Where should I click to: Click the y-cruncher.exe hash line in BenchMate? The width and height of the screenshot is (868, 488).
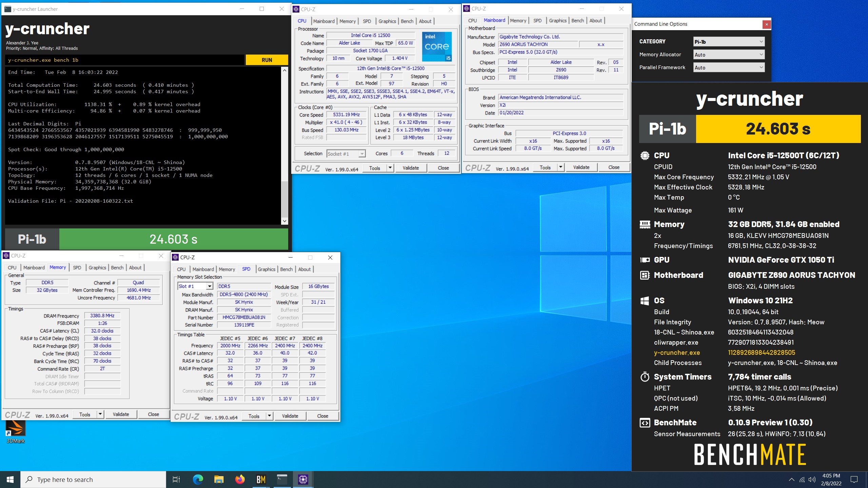coord(725,352)
